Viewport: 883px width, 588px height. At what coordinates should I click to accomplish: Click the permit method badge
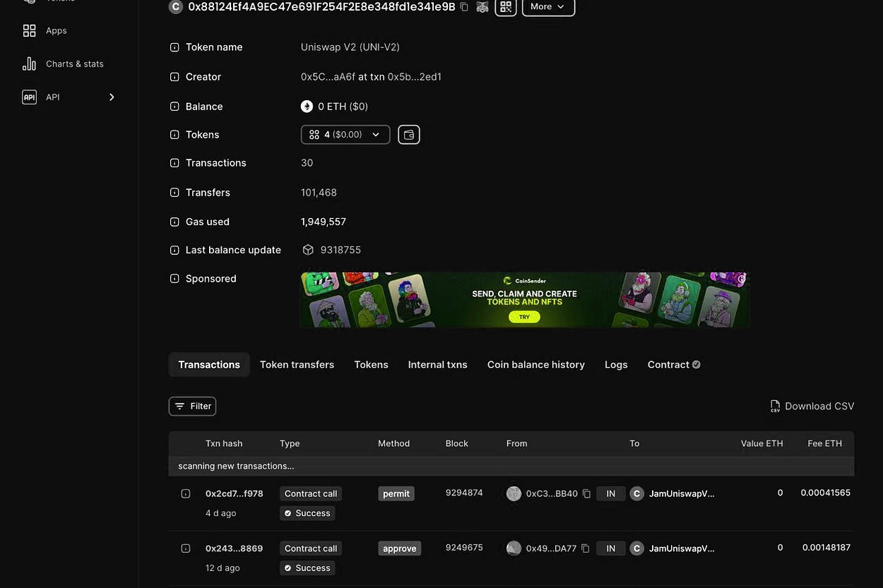coord(396,493)
